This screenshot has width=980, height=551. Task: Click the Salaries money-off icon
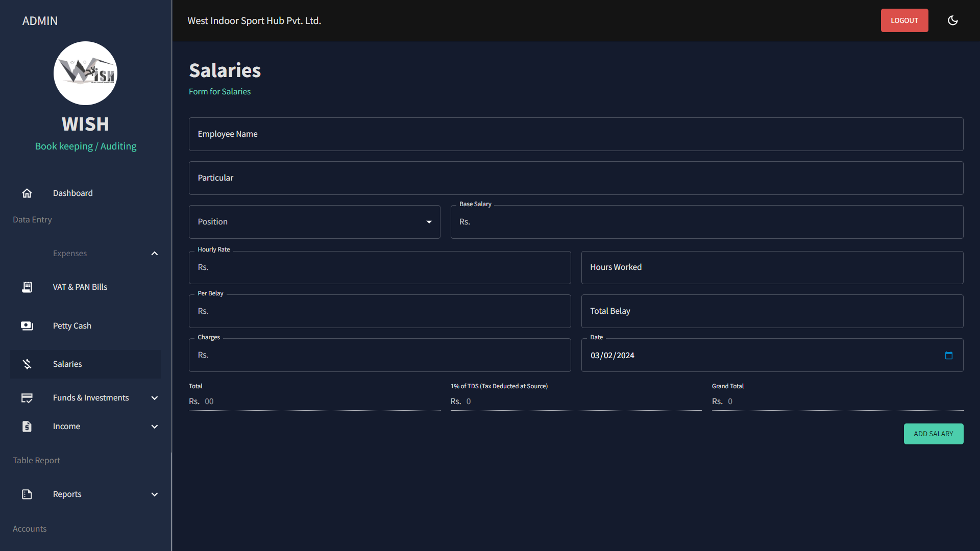27,364
